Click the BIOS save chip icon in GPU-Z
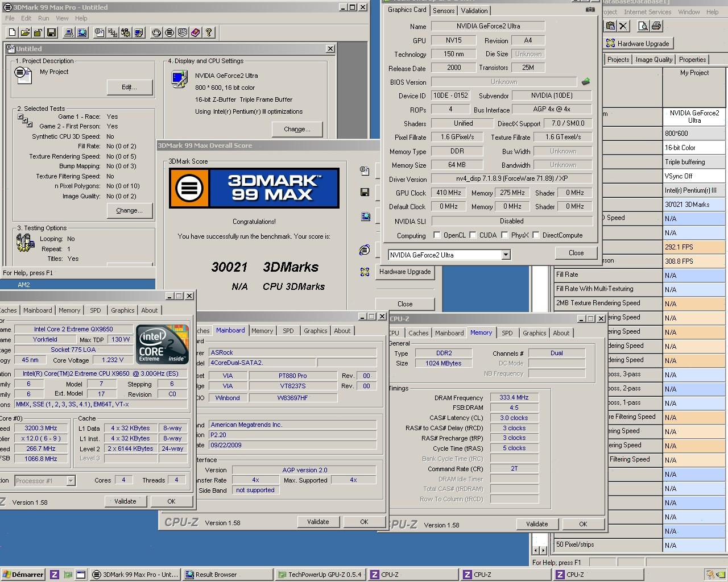 point(585,82)
